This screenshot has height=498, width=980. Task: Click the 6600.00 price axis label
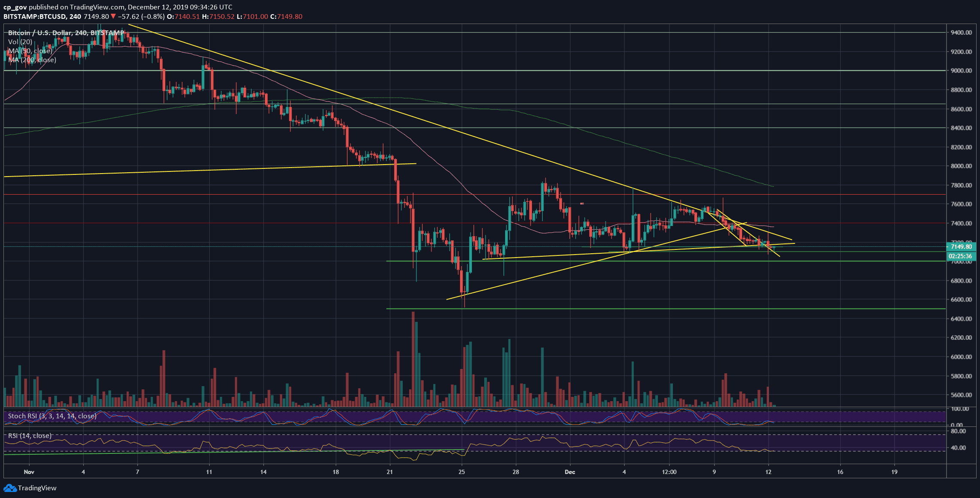click(x=961, y=300)
